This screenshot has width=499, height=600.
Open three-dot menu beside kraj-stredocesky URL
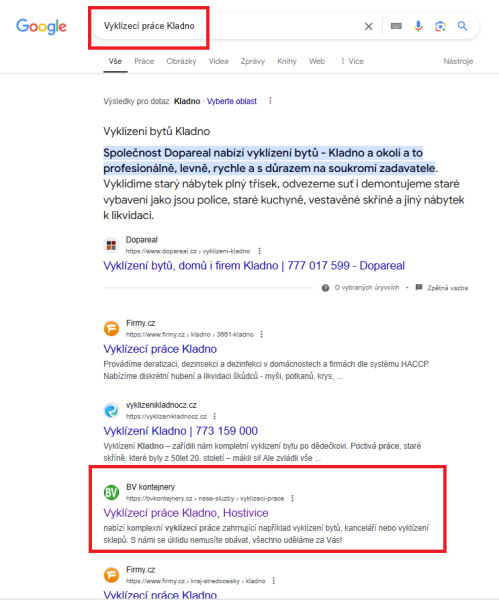coord(273,581)
